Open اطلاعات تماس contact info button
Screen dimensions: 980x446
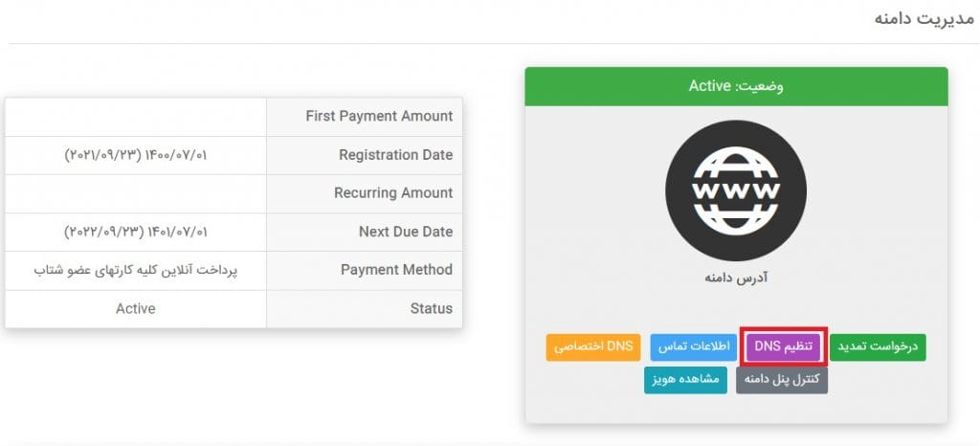695,347
